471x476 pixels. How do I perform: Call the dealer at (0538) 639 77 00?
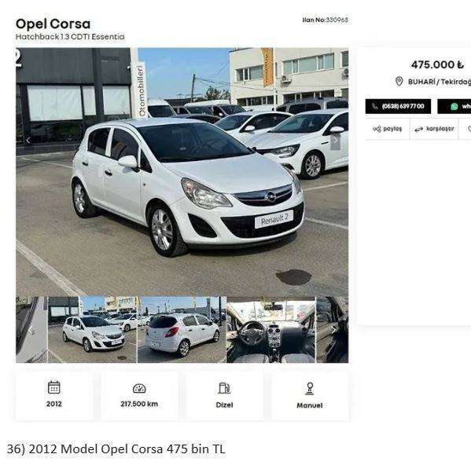[398, 107]
